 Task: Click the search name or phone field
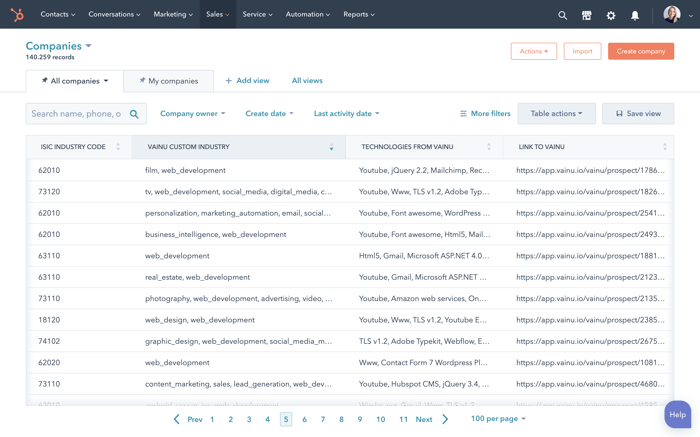coord(76,114)
